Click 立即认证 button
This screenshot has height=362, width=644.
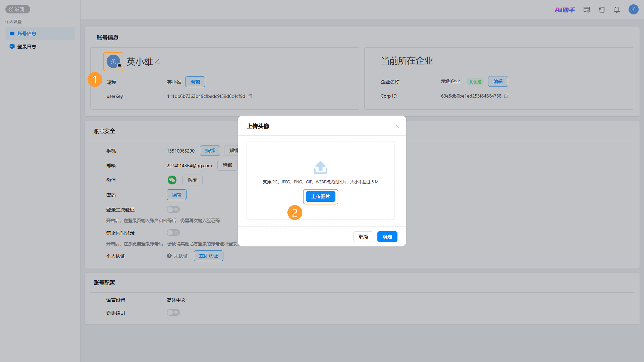[x=208, y=256]
